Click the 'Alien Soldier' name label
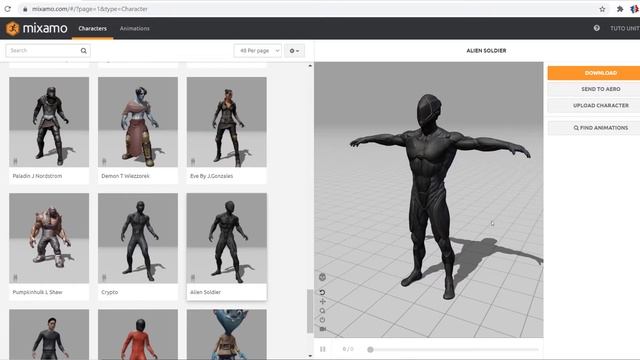The height and width of the screenshot is (360, 640). coord(205,292)
